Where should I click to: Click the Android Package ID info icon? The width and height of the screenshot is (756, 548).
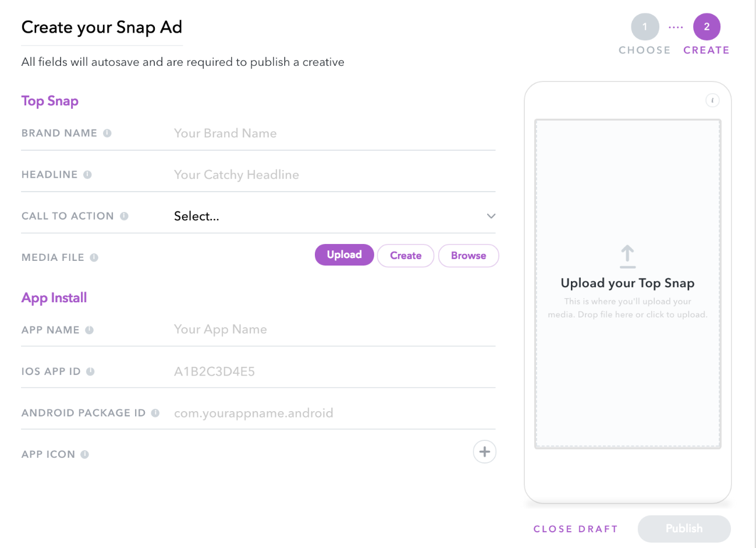click(154, 412)
